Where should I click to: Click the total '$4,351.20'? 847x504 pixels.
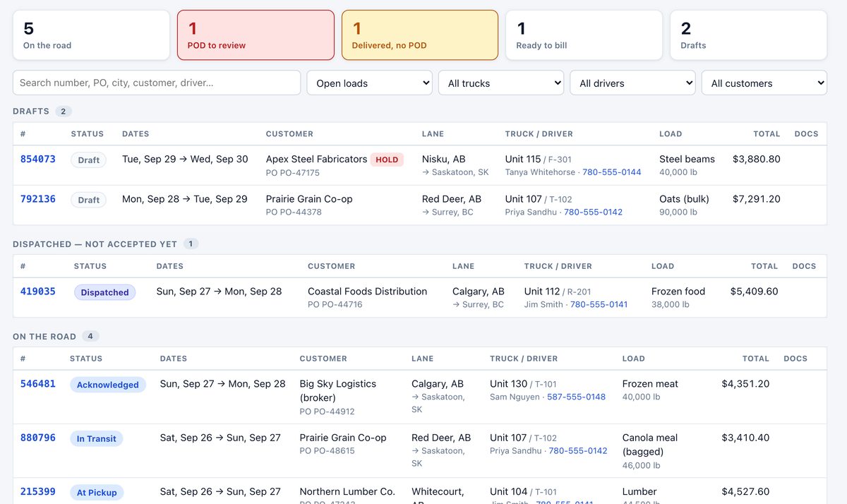coord(745,383)
